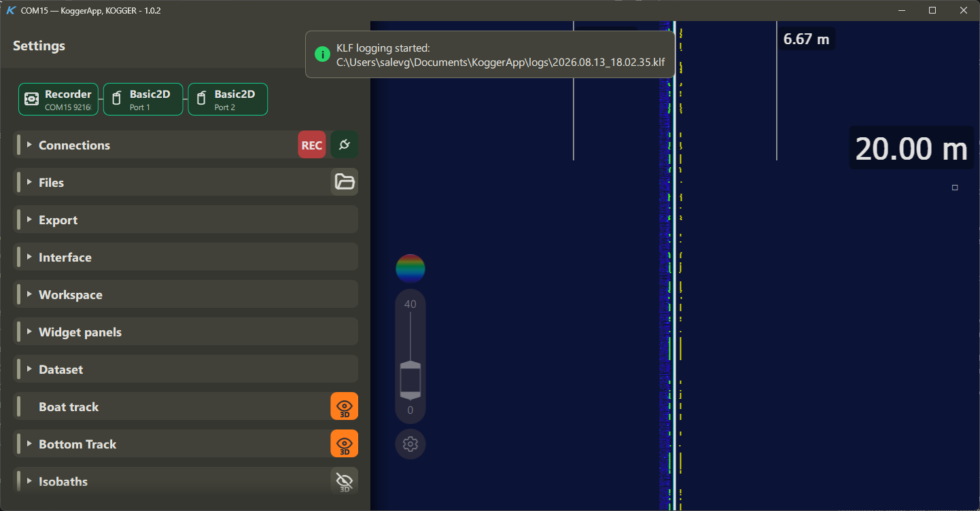Viewport: 980px width, 511px height.
Task: Select the Basic2D Port 1 device chip
Action: pyautogui.click(x=143, y=99)
